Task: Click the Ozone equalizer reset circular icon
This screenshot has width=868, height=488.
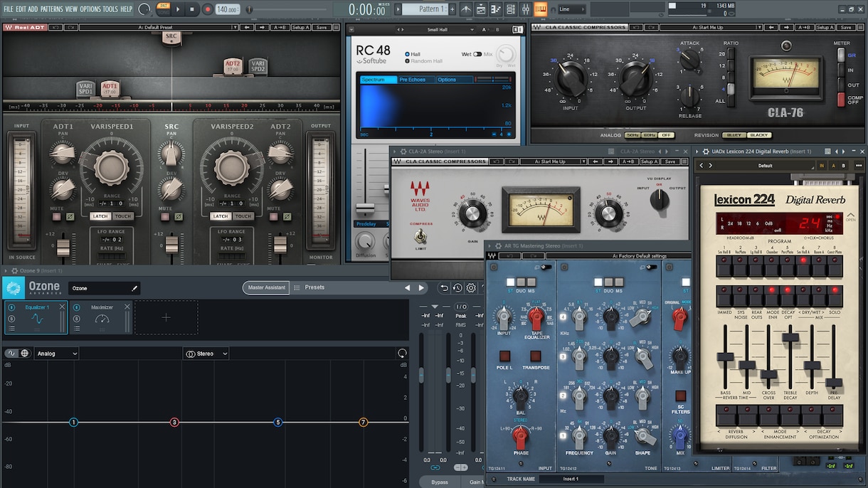Action: (x=402, y=354)
